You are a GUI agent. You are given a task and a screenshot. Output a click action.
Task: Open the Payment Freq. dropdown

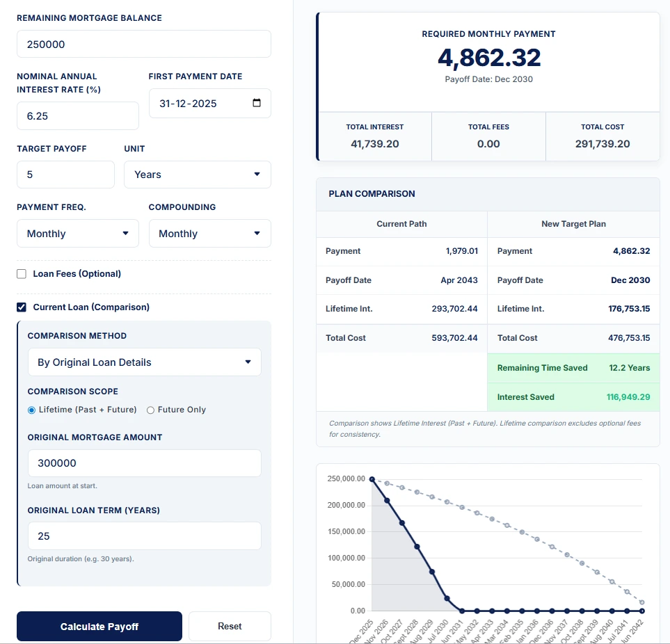77,233
